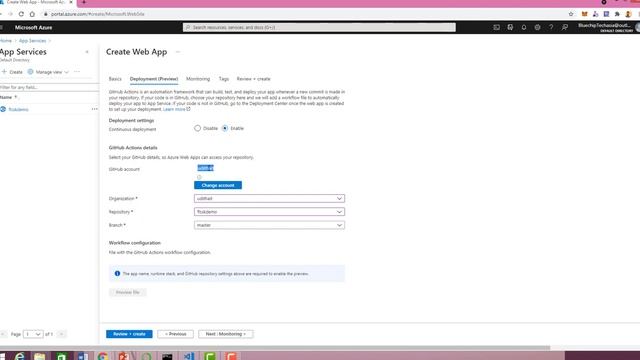Switch to Review + create tab
The height and width of the screenshot is (360, 640).
pyautogui.click(x=253, y=79)
